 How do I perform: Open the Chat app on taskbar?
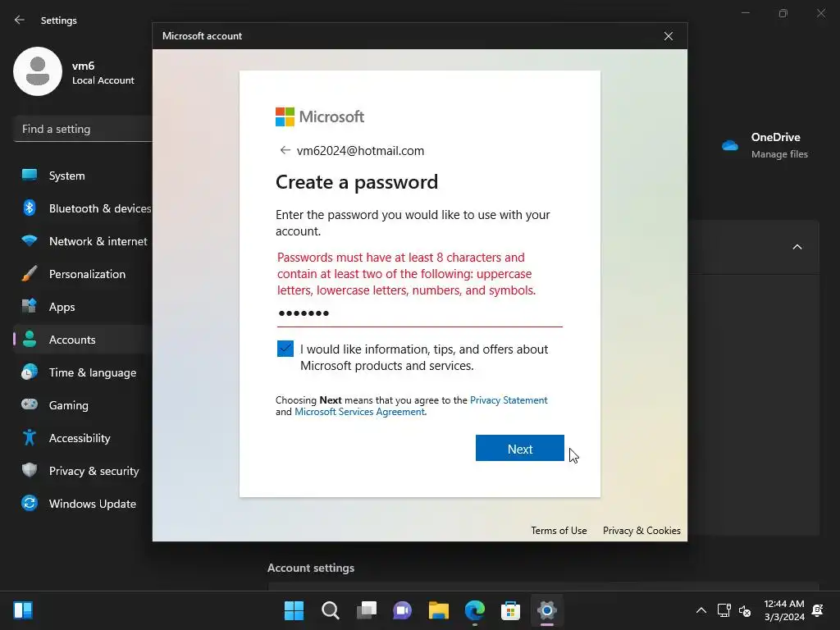tap(402, 610)
